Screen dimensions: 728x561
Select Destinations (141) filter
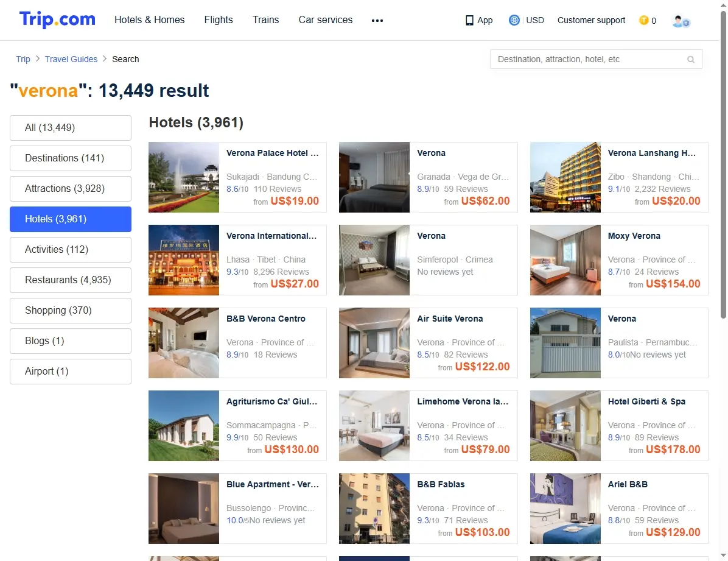[x=71, y=158]
